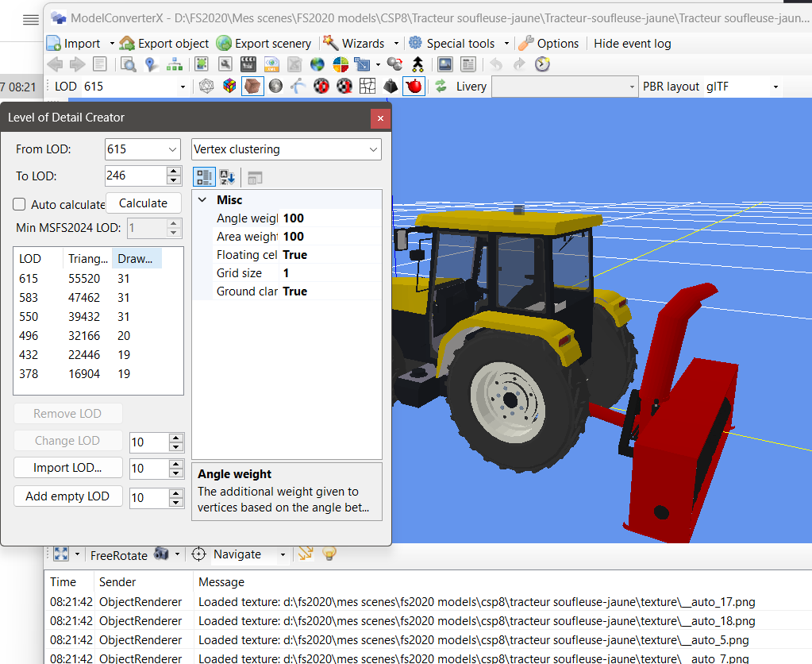Viewport: 812px width, 664px height.
Task: Click the green refresh arrows icon
Action: [440, 87]
